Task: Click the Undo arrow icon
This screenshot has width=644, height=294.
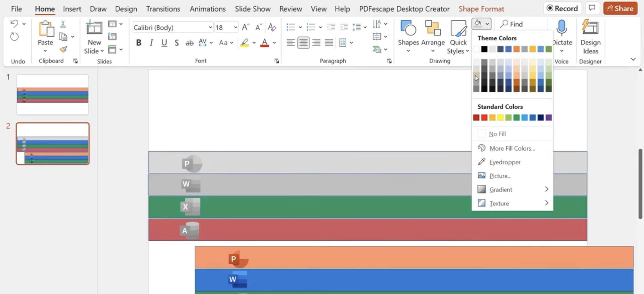Action: tap(14, 24)
